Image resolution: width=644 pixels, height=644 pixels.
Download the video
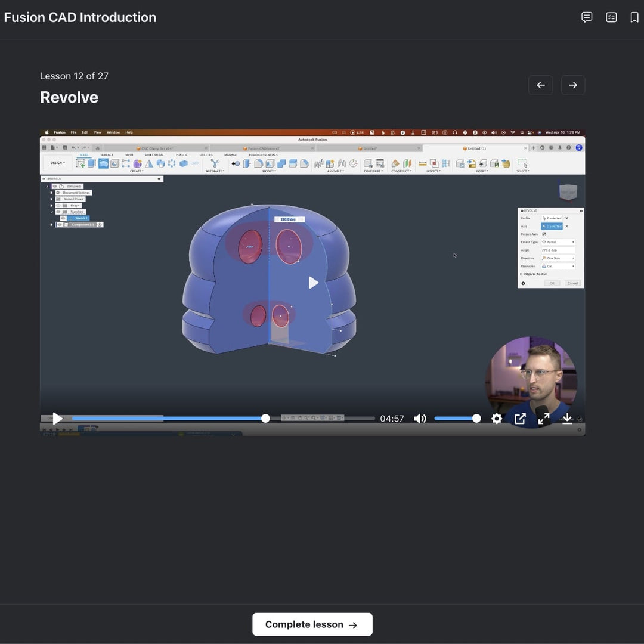(567, 419)
